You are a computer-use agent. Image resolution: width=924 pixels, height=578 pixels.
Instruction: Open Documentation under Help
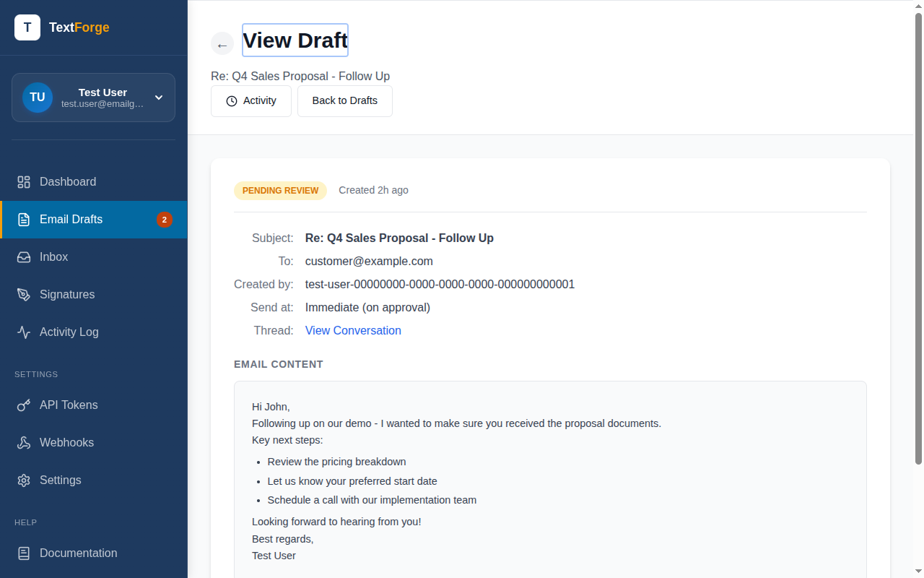pos(94,553)
